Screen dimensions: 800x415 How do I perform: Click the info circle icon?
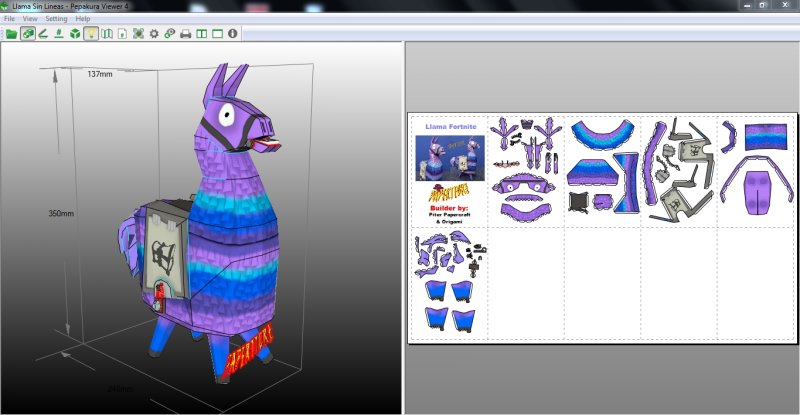[233, 33]
